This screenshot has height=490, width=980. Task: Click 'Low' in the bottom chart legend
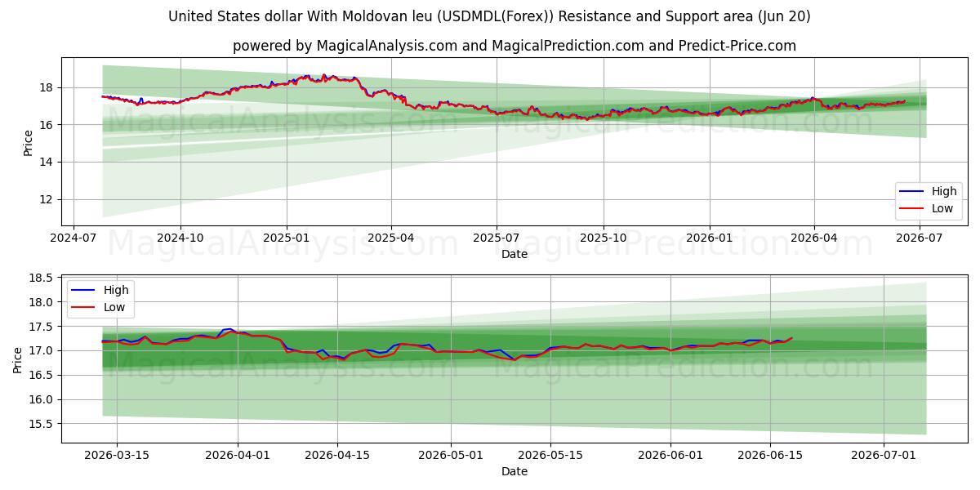[114, 307]
